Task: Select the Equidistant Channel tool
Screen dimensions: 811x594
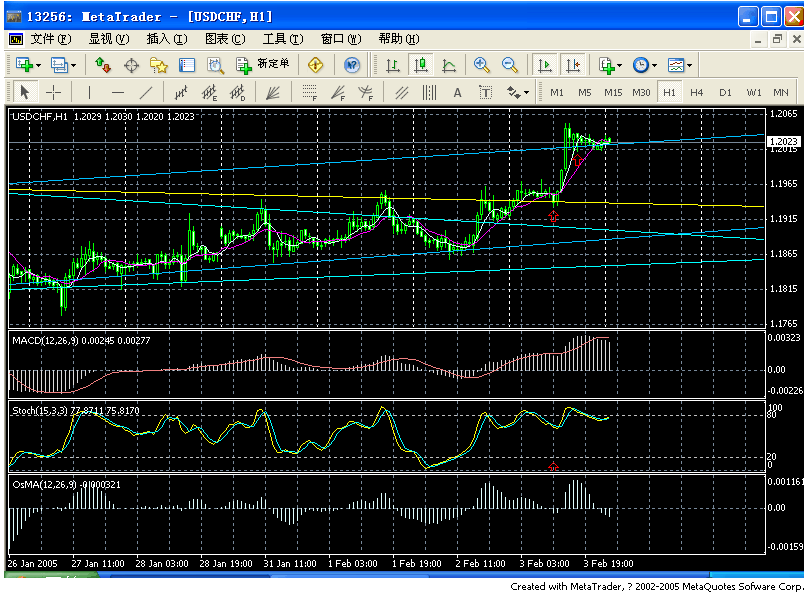Action: (x=402, y=92)
